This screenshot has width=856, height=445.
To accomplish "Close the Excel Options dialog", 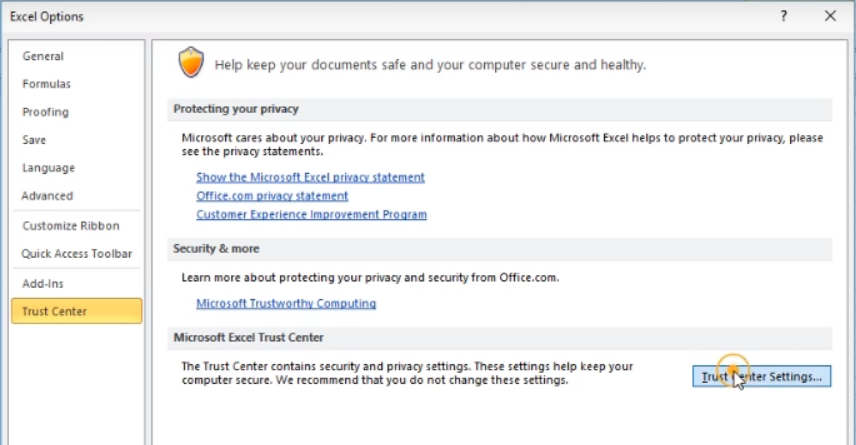I will point(830,16).
